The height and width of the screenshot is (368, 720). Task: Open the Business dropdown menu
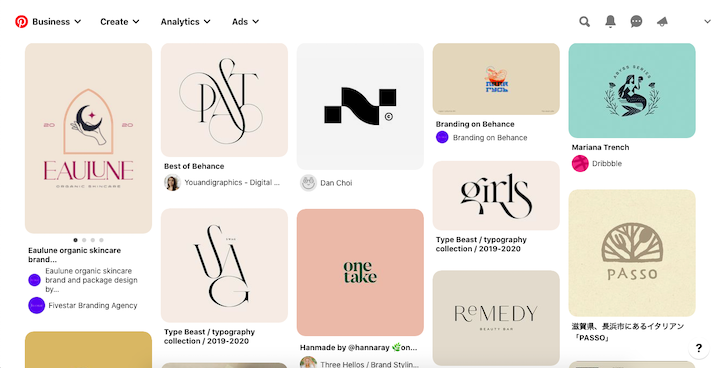(x=56, y=22)
